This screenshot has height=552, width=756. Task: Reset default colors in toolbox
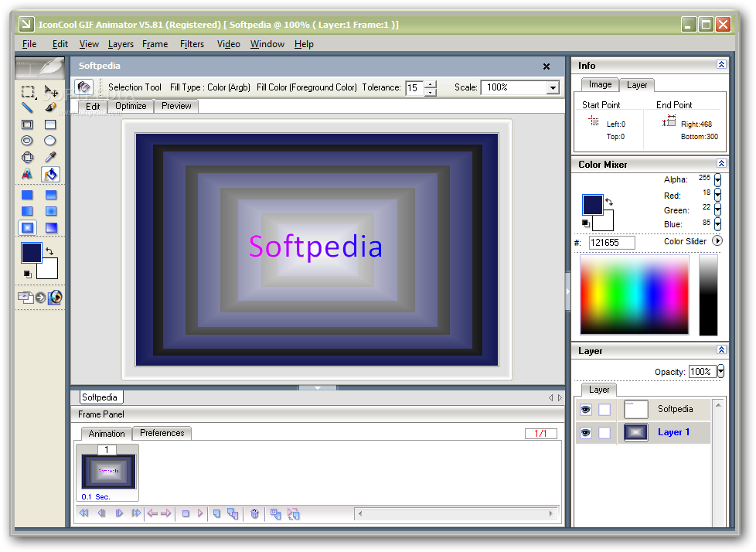point(28,274)
